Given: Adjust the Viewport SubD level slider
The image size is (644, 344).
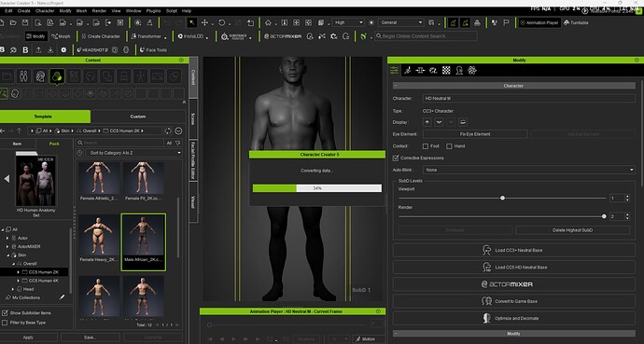Looking at the screenshot, I should [502, 198].
